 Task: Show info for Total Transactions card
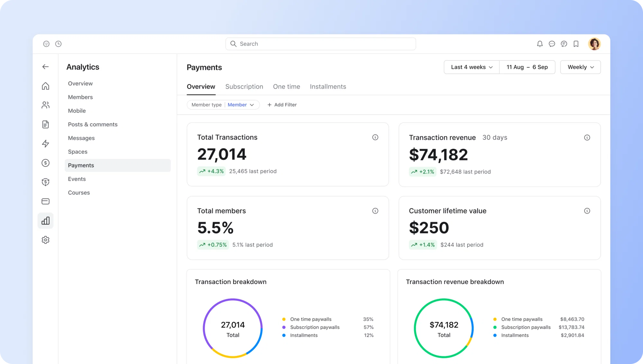pyautogui.click(x=375, y=137)
